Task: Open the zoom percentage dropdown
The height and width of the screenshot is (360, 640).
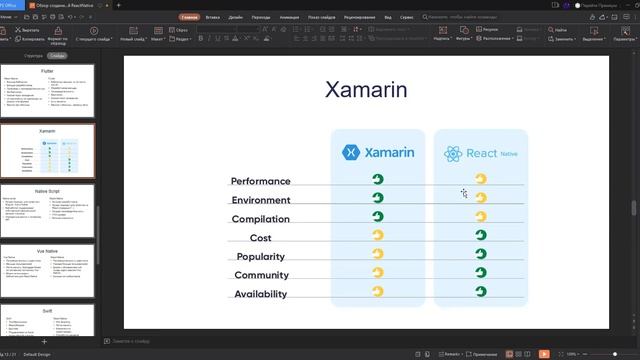Action: (573, 354)
